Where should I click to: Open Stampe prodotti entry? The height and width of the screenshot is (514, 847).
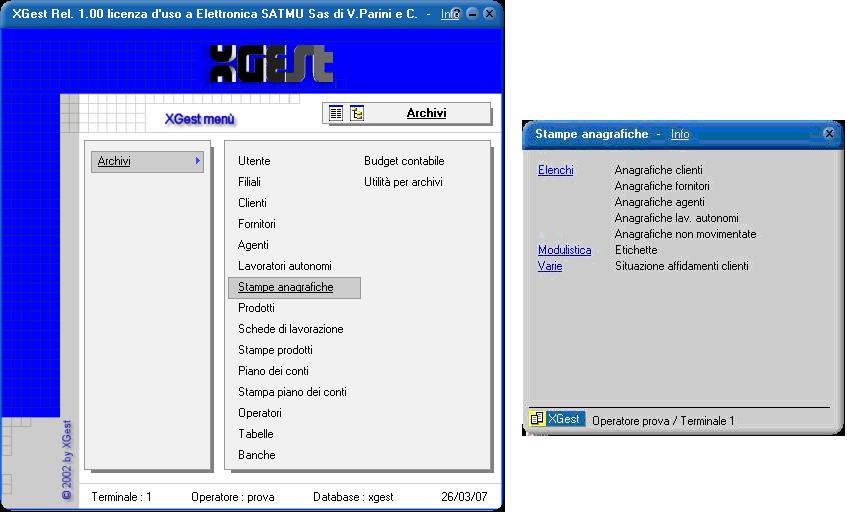point(275,350)
